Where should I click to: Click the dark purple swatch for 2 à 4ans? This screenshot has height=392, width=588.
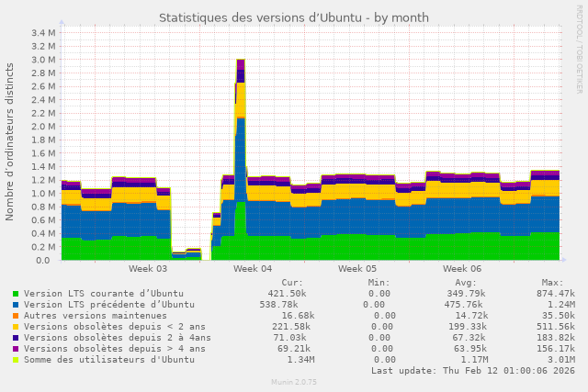click(x=16, y=338)
